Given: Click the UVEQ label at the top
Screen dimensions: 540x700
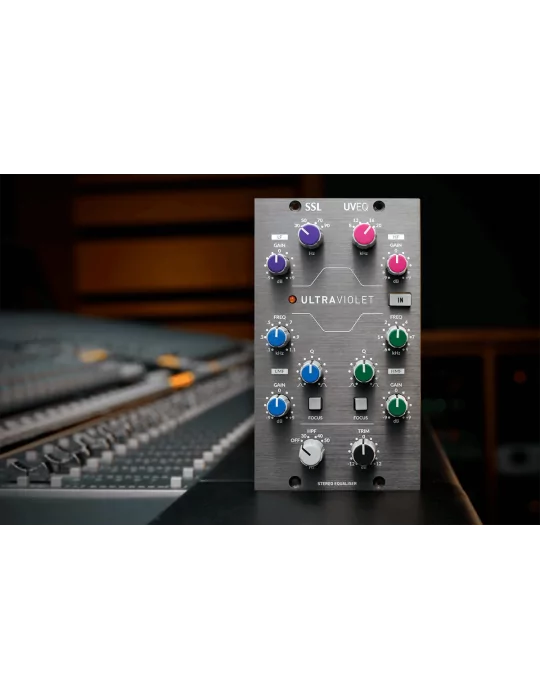Looking at the screenshot, I should [356, 207].
